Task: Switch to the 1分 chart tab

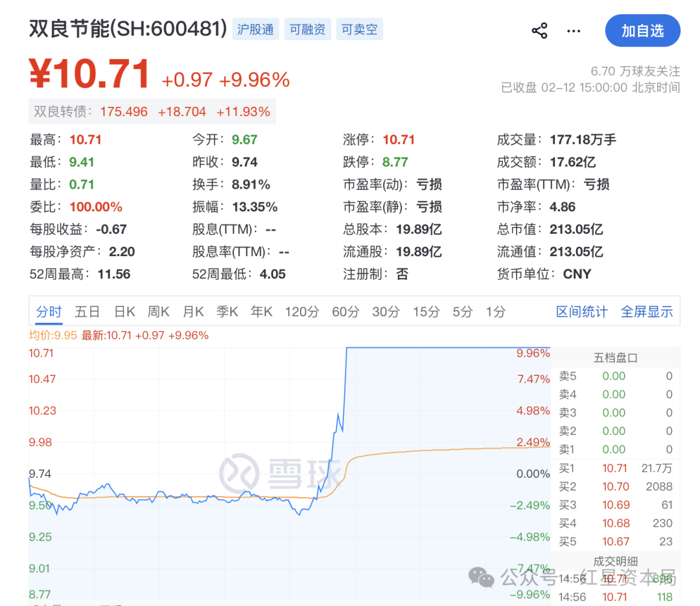Action: coord(496,311)
